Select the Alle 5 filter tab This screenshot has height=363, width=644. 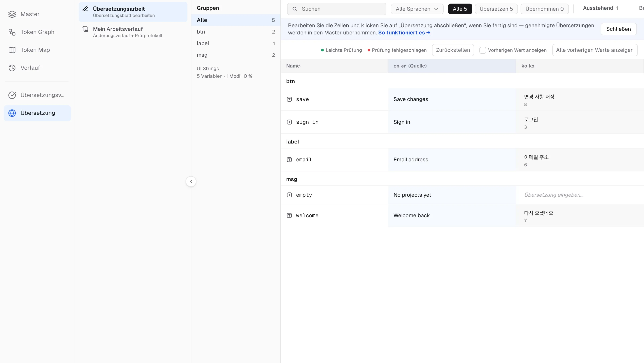460,9
